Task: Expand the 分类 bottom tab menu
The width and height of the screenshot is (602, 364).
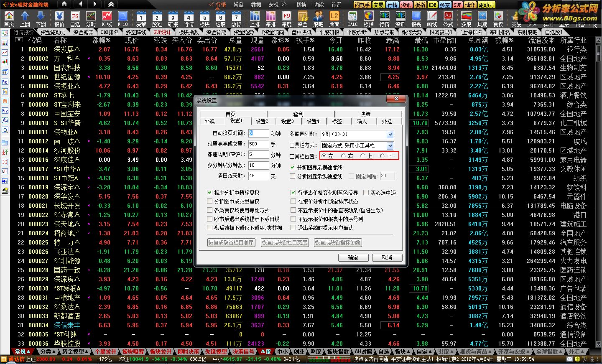Action: (48, 352)
